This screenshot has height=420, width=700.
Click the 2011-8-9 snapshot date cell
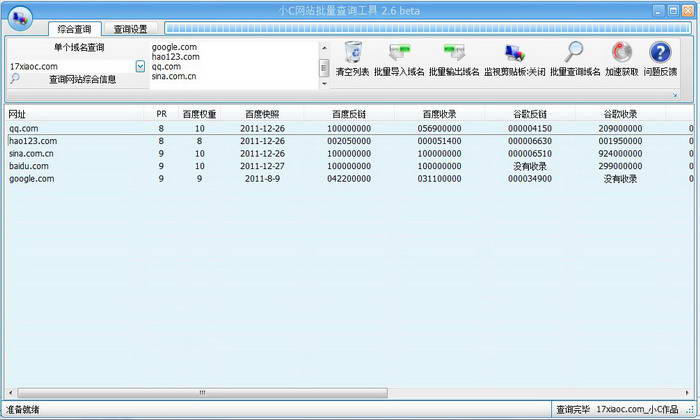click(262, 179)
